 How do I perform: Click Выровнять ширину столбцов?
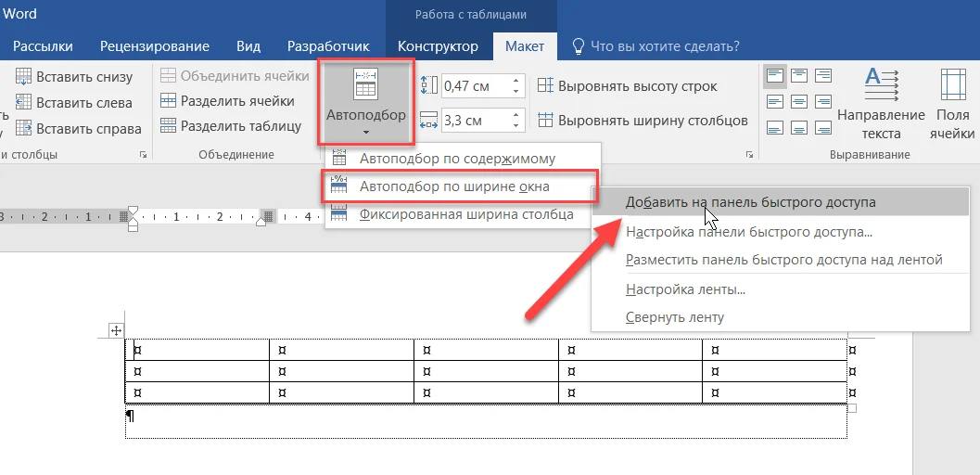pyautogui.click(x=643, y=120)
